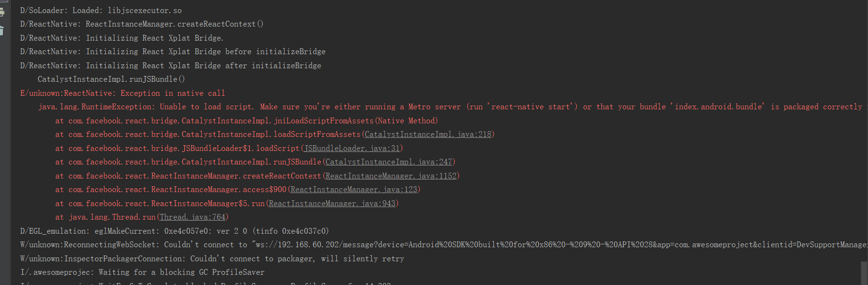This screenshot has height=285, width=868.
Task: Click the Print icon in the left gutter
Action: coord(2,13)
